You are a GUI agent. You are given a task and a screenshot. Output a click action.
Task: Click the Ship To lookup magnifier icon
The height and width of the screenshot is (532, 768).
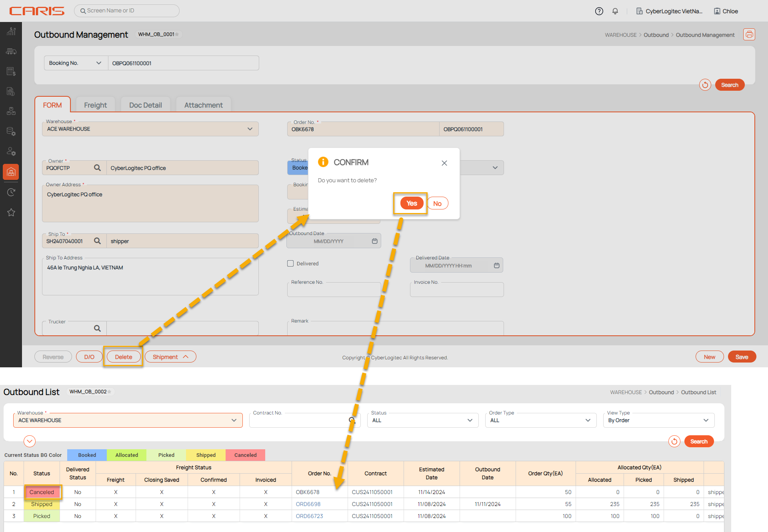coord(97,241)
